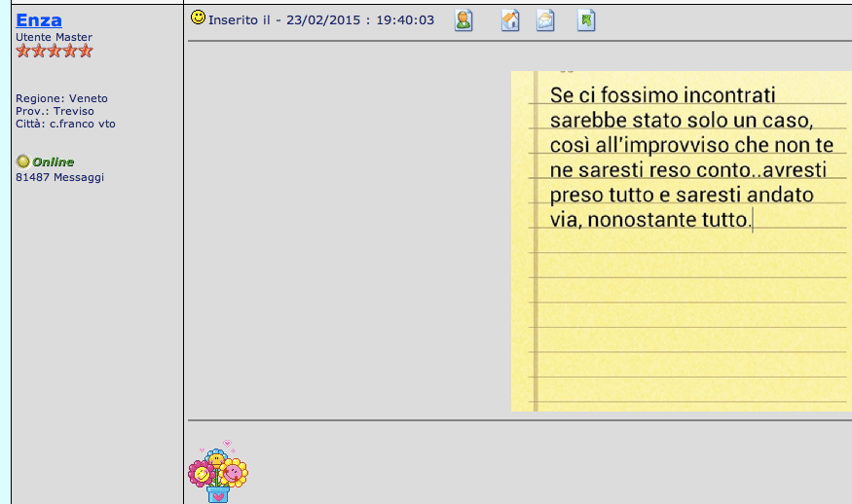
Task: Click the green-arrow document icon in post header
Action: [x=586, y=20]
